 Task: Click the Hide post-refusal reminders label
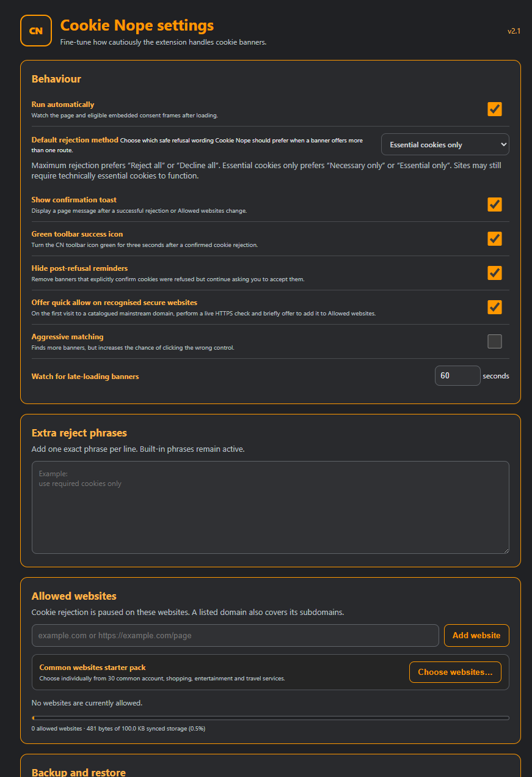pos(79,268)
